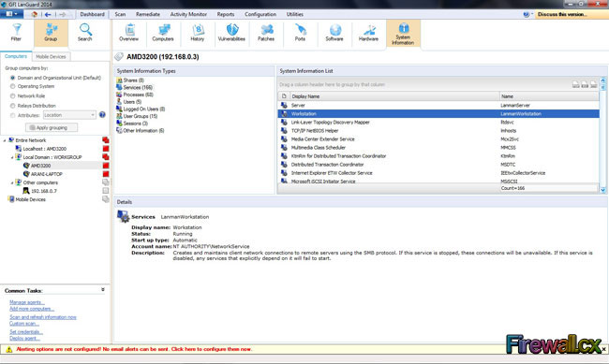Open the Remediate tab
The width and height of the screenshot is (609, 364).
click(x=148, y=14)
